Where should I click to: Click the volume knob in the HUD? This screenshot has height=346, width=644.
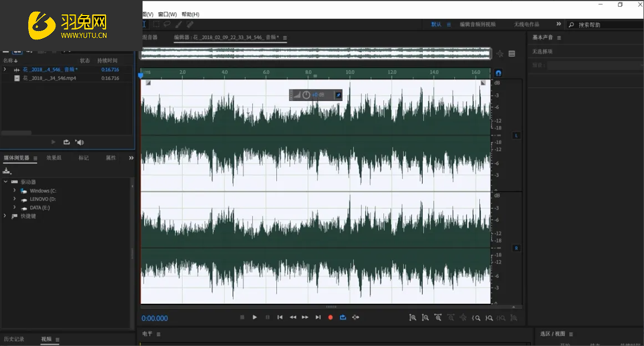[306, 95]
